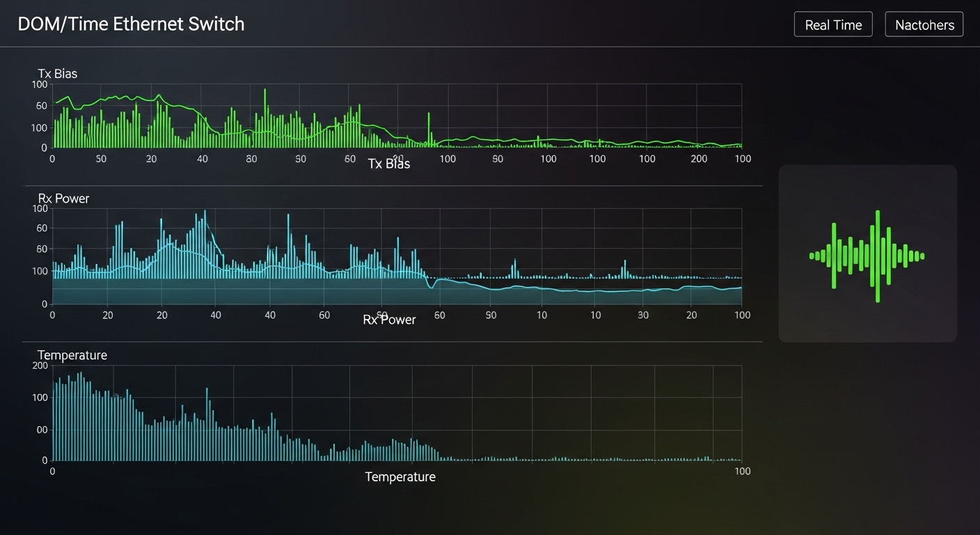Select the tallest bar in the waveform icon
The image size is (980, 535).
pos(878,254)
